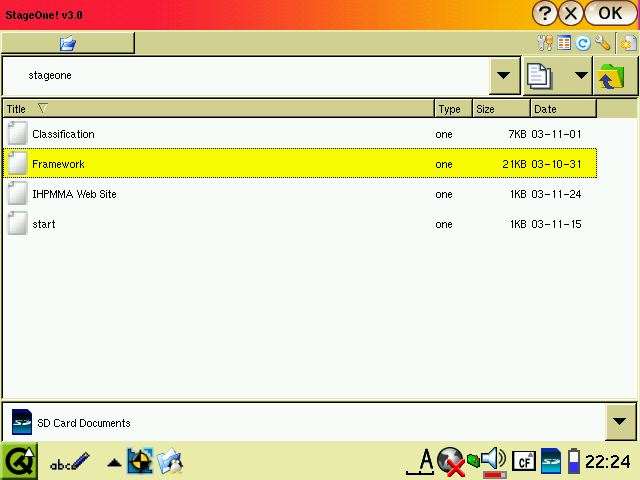640x480 pixels.
Task: Select the Classification file name
Action: 63,134
